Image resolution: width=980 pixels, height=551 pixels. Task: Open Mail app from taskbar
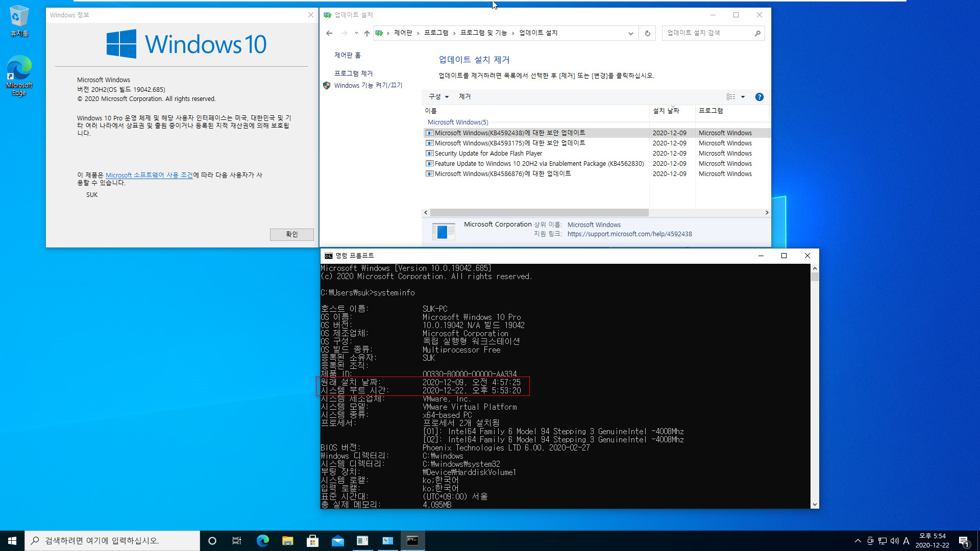[337, 541]
